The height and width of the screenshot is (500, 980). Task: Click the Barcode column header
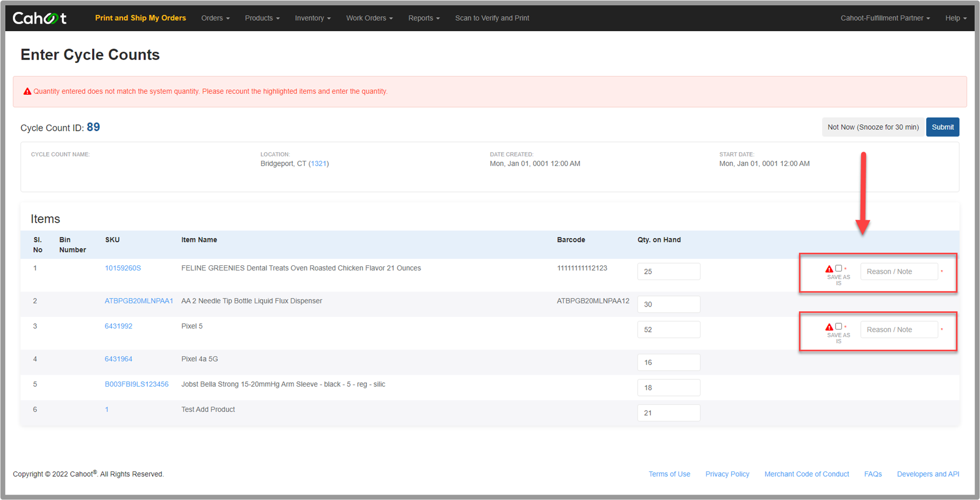click(x=571, y=240)
